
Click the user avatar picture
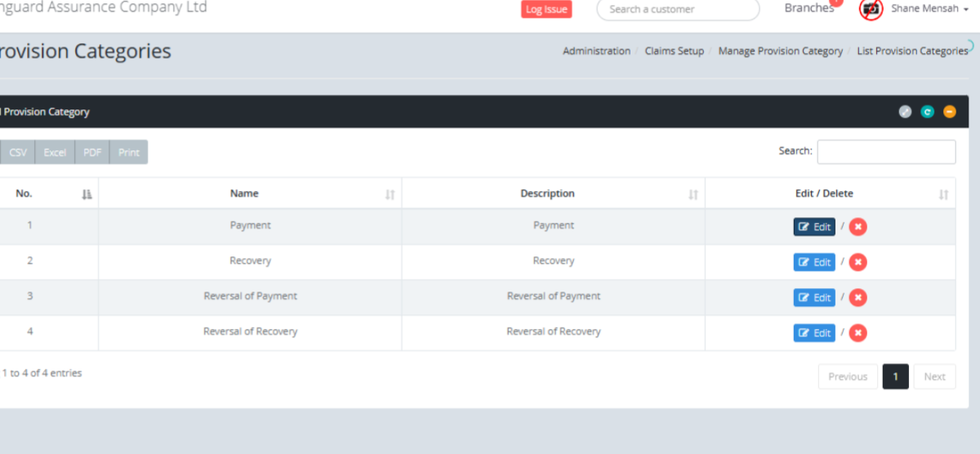871,9
